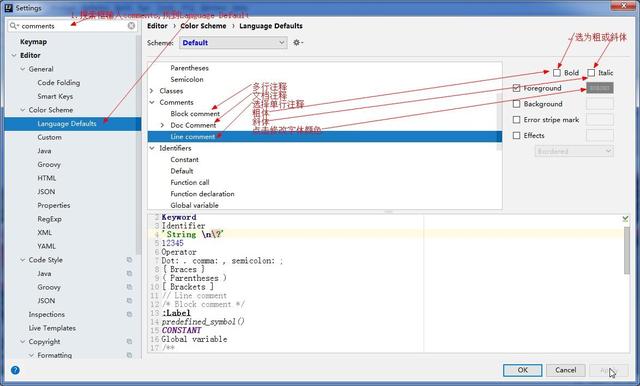Select Parentheses attribute

(x=189, y=68)
